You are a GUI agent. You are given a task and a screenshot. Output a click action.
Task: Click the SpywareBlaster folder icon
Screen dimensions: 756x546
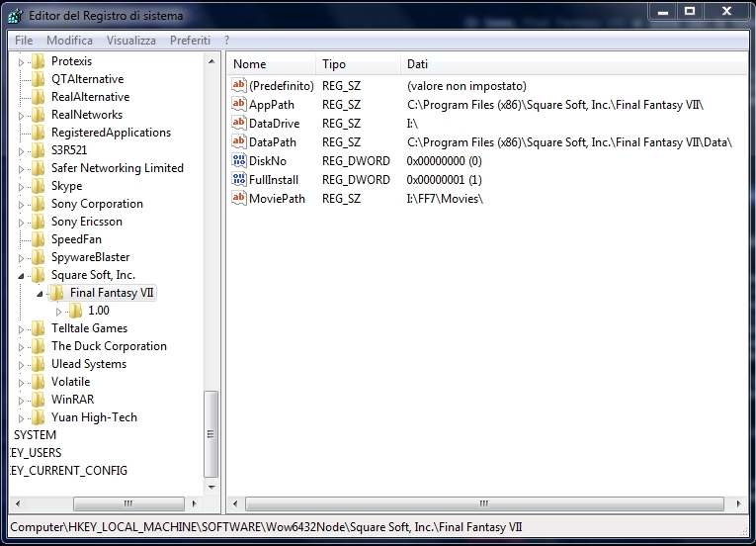[x=38, y=258]
